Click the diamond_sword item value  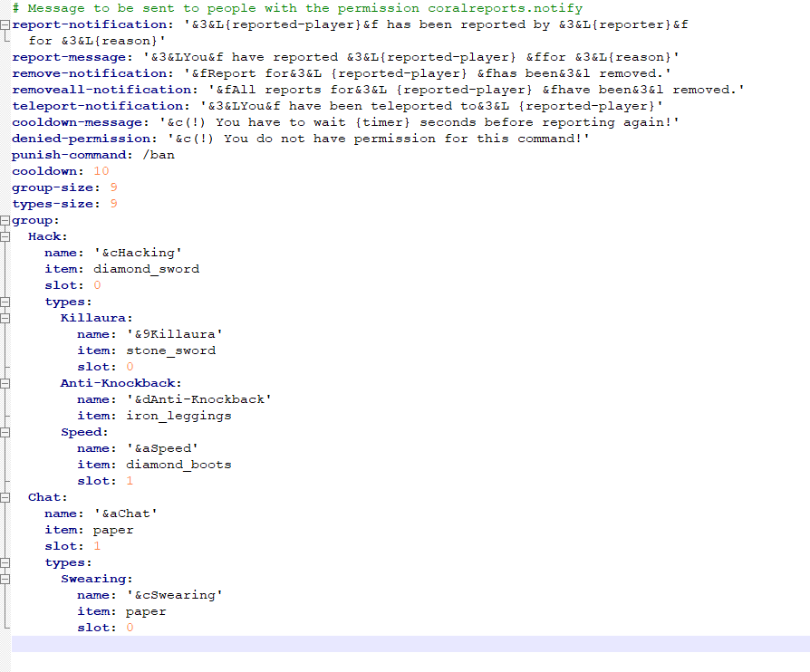tap(146, 269)
